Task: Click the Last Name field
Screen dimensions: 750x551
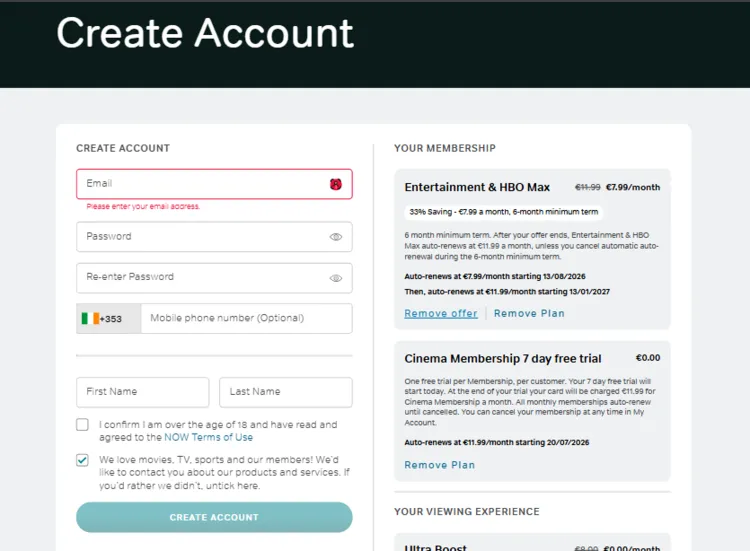Action: click(x=286, y=392)
